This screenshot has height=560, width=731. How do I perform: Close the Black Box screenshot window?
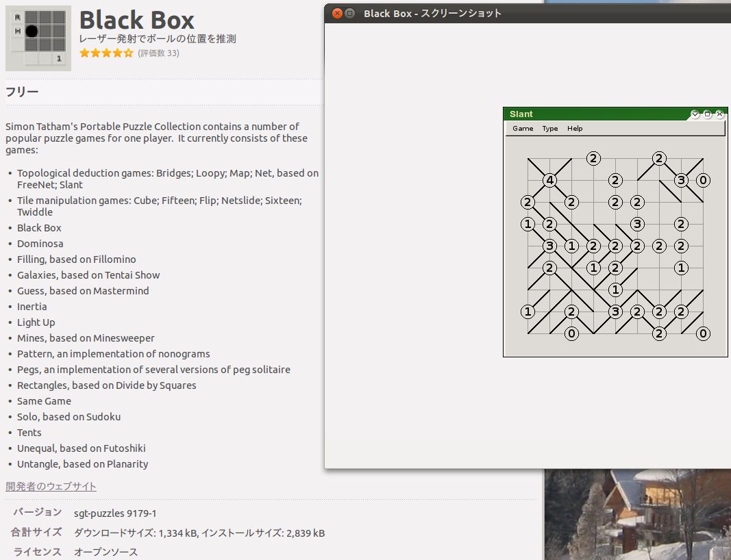[337, 14]
